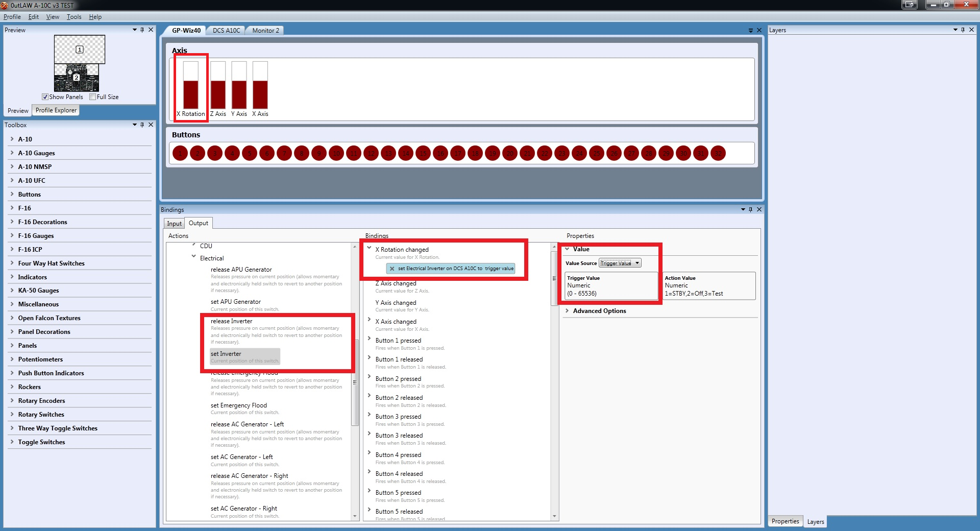Pin the Preview panel
Image resolution: width=980 pixels, height=531 pixels.
coord(142,30)
